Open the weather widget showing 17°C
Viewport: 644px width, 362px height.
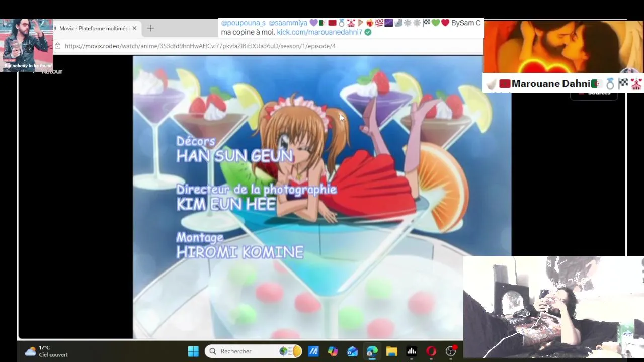[x=46, y=351]
